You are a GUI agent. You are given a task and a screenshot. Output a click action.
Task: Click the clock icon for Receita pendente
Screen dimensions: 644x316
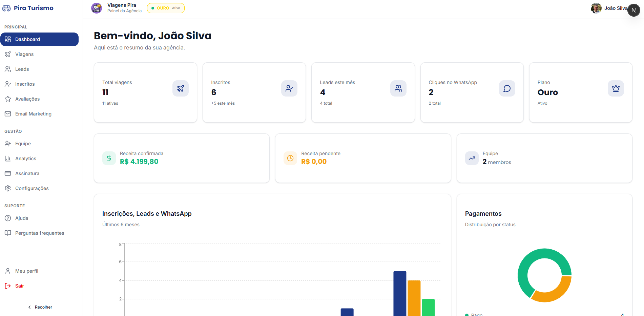click(x=290, y=158)
